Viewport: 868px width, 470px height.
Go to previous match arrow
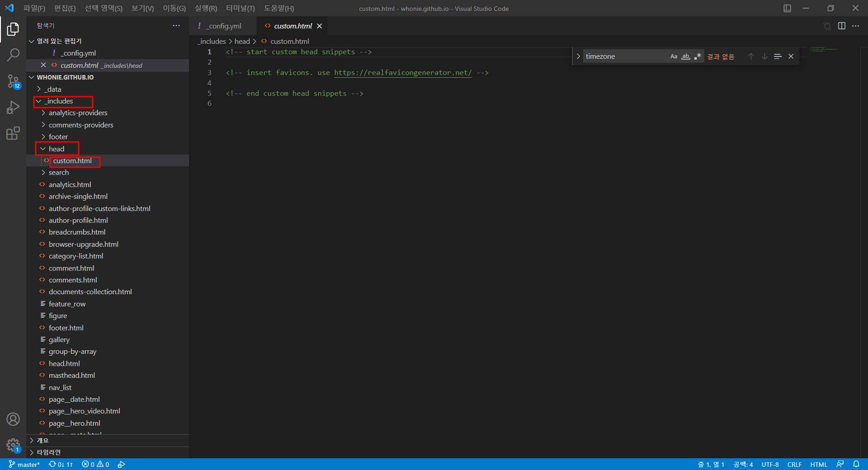click(x=751, y=56)
